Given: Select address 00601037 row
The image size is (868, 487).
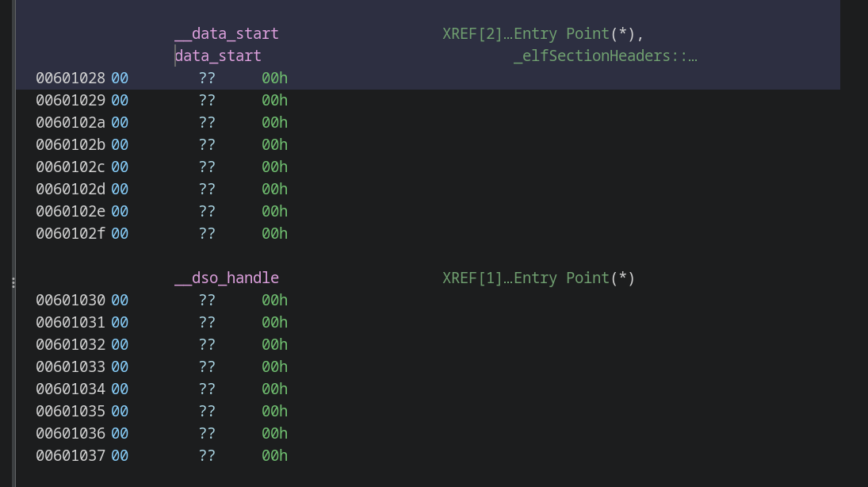Looking at the screenshot, I should coord(71,455).
